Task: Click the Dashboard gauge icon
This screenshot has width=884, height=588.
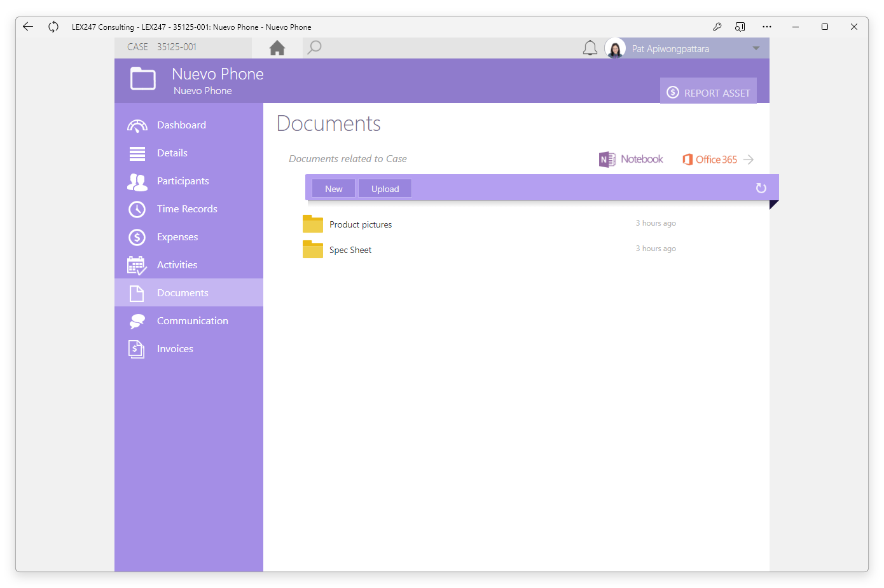Action: pos(137,125)
